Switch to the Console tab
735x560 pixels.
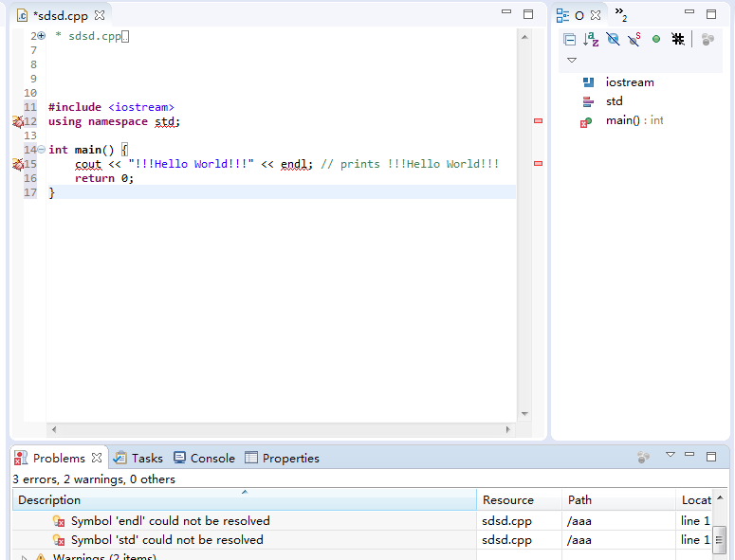coord(204,458)
